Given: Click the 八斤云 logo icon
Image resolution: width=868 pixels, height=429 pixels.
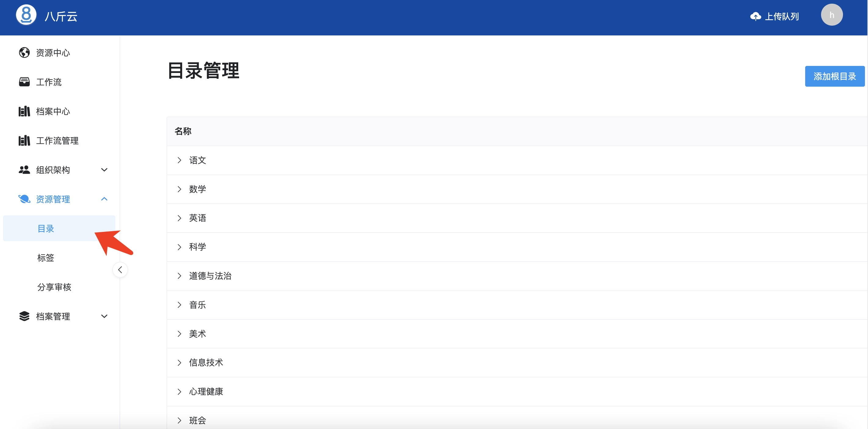Looking at the screenshot, I should click(26, 15).
